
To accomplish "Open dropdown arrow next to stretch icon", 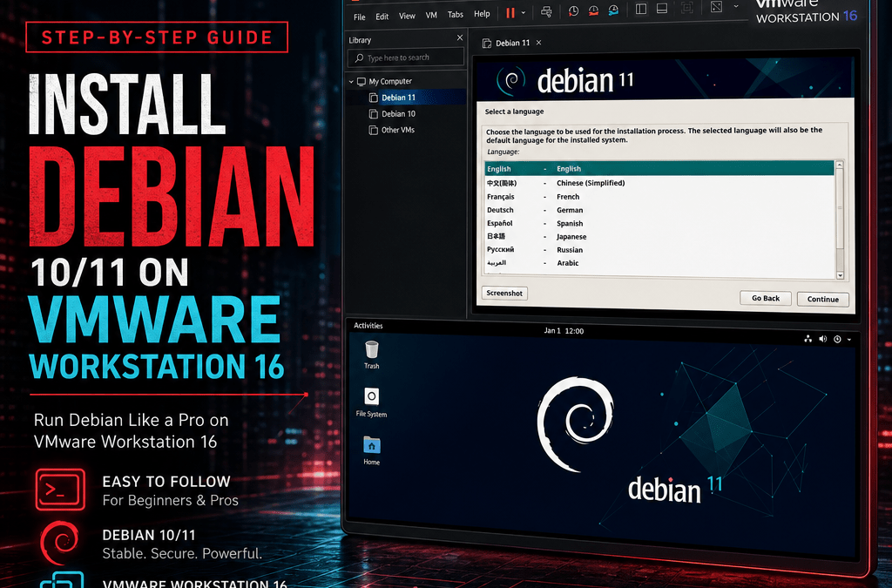I will coord(735,6).
